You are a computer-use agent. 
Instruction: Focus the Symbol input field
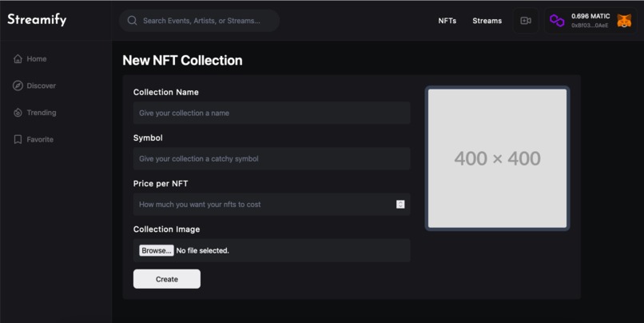coord(272,158)
